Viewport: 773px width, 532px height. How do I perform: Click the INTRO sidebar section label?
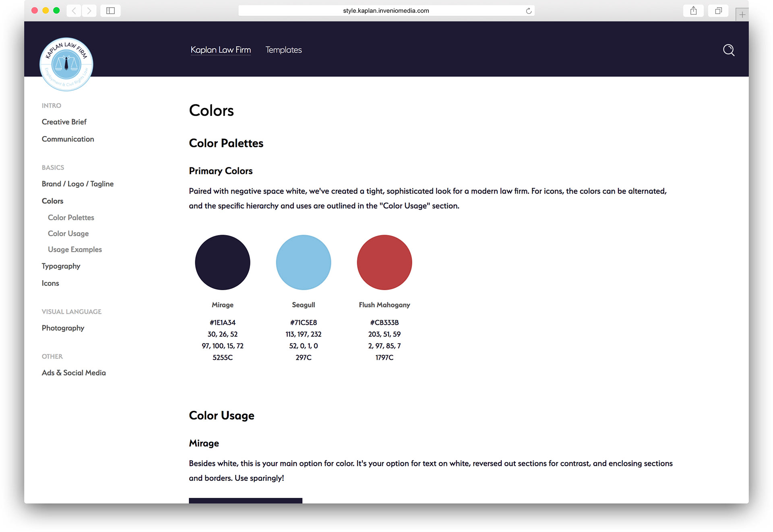click(52, 105)
